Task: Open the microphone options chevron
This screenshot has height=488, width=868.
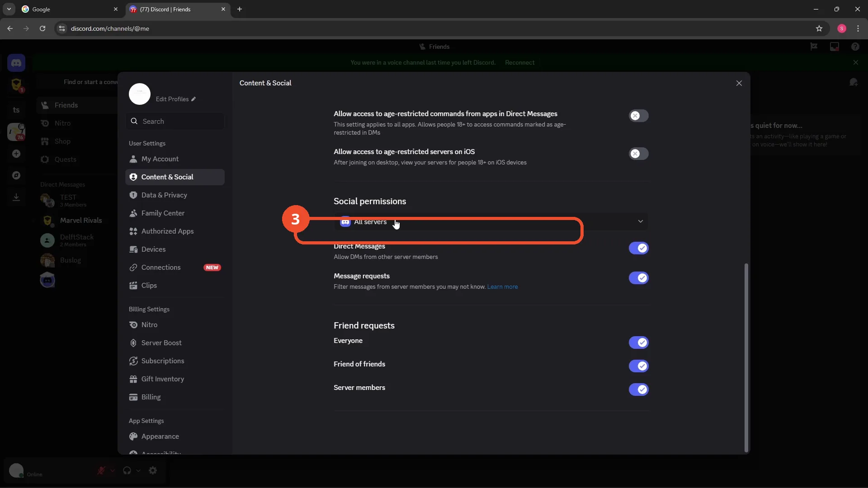Action: pos(113,470)
